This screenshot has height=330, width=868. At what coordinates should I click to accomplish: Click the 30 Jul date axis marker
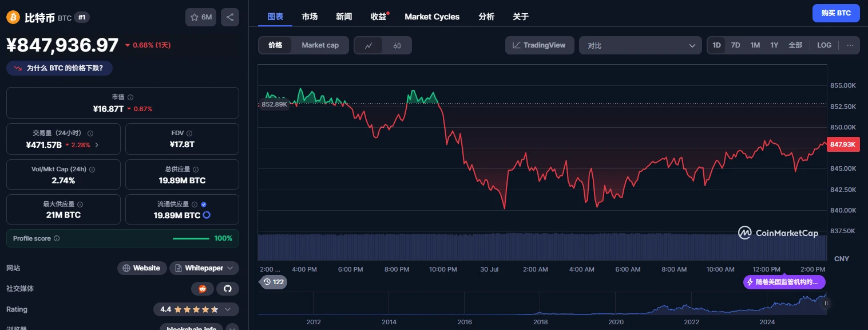tap(490, 269)
